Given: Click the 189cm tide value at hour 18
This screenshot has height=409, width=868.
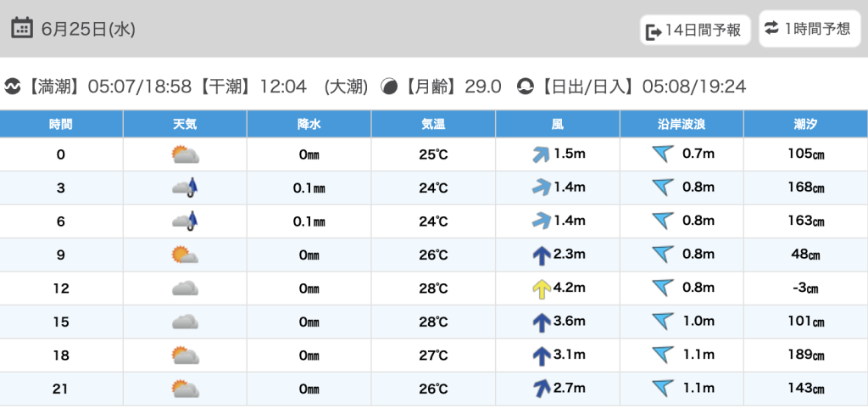Looking at the screenshot, I should tap(805, 356).
